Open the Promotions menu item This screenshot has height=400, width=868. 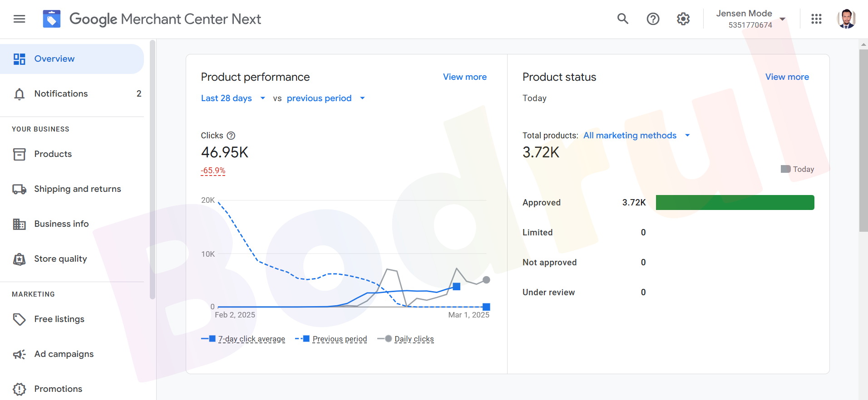coord(72,389)
